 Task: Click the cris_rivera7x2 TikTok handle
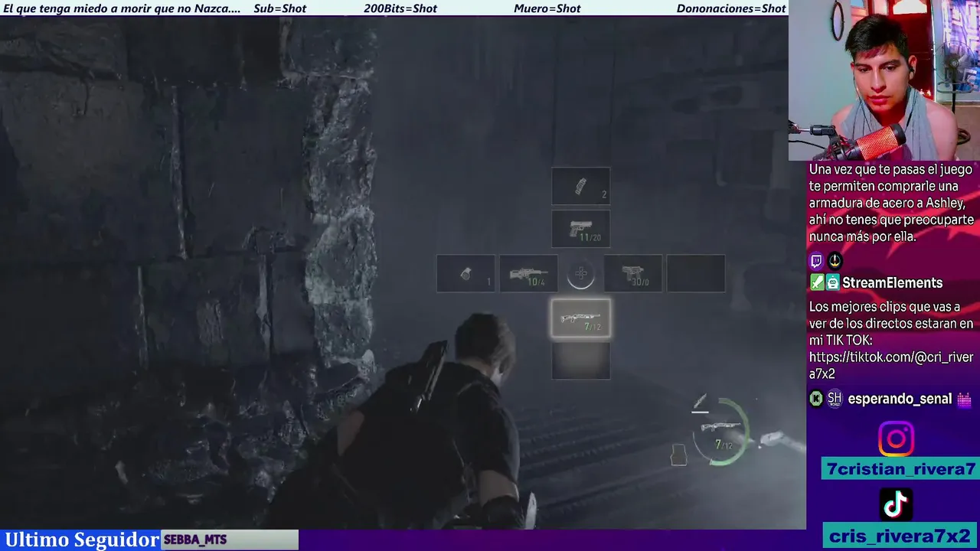[x=901, y=536]
